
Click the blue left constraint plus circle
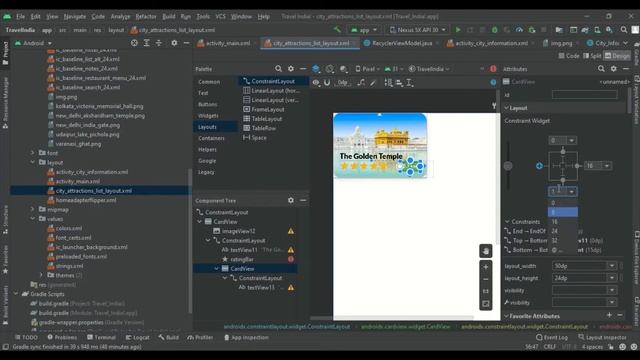pos(539,166)
